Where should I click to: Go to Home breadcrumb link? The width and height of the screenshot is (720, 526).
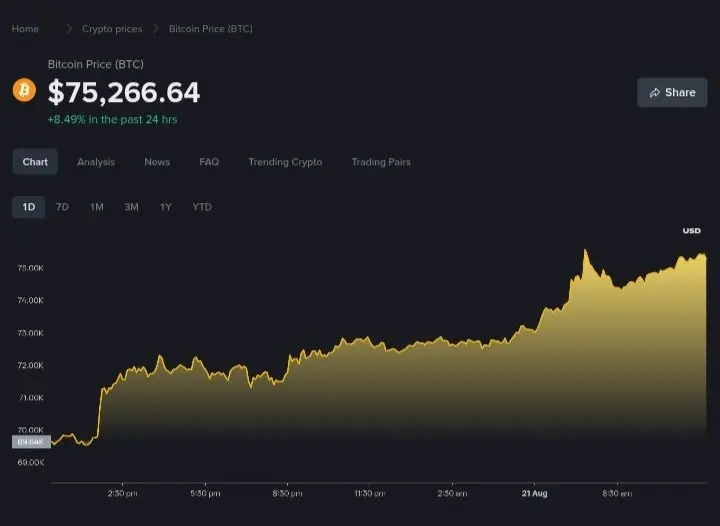(25, 29)
